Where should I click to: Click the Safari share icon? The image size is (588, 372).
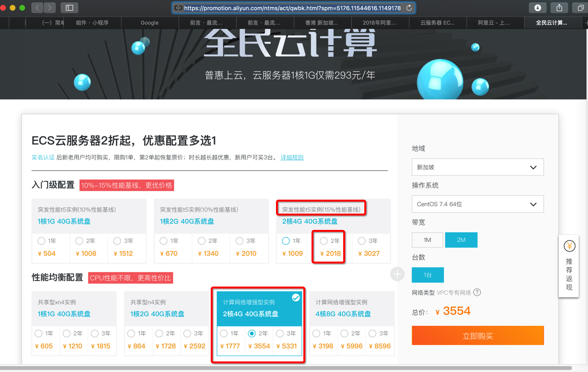pyautogui.click(x=559, y=8)
